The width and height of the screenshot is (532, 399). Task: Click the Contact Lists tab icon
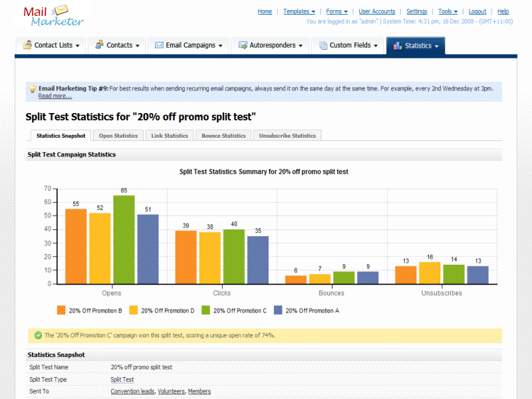click(27, 45)
